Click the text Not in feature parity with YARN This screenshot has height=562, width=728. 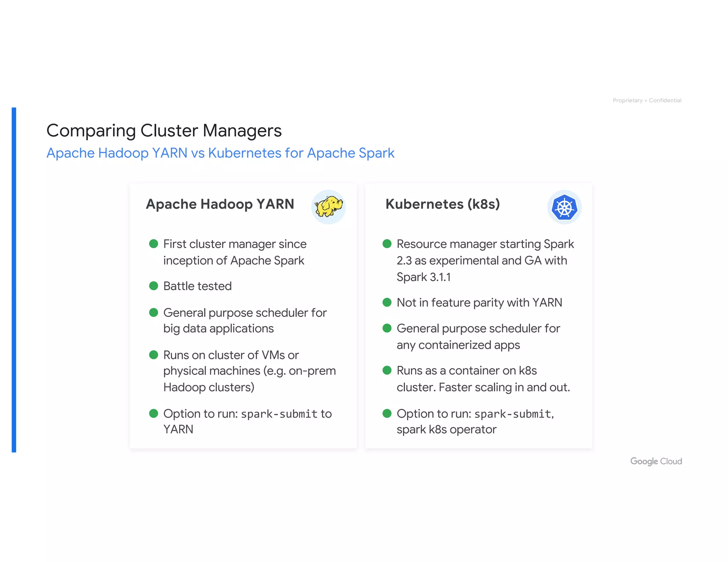(479, 303)
